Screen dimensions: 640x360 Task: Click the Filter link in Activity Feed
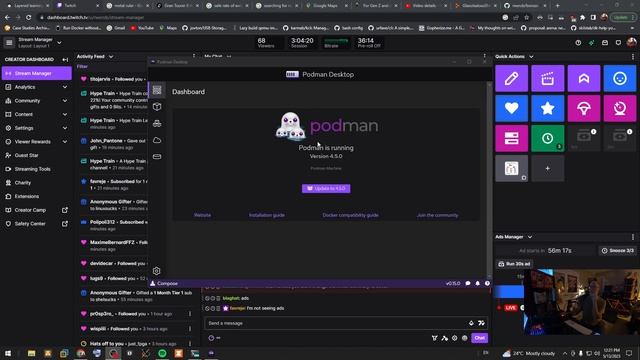82,67
